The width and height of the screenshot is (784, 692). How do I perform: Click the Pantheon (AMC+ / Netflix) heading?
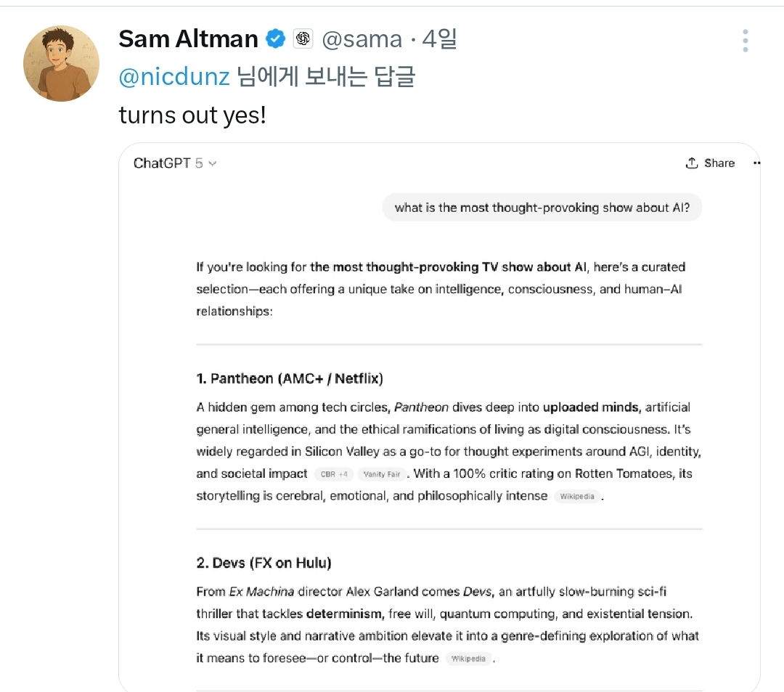click(289, 378)
